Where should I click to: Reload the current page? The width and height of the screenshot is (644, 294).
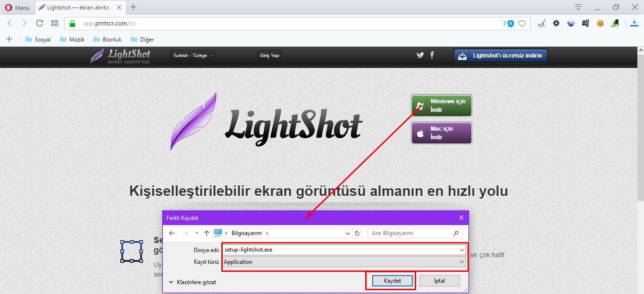40,23
